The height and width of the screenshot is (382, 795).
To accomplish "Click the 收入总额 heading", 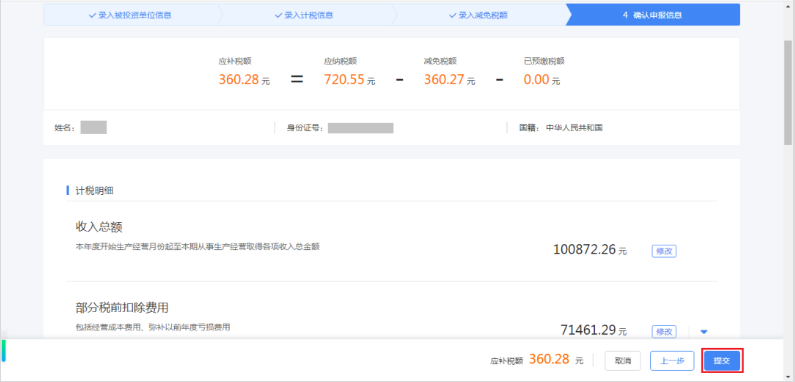I will point(99,226).
